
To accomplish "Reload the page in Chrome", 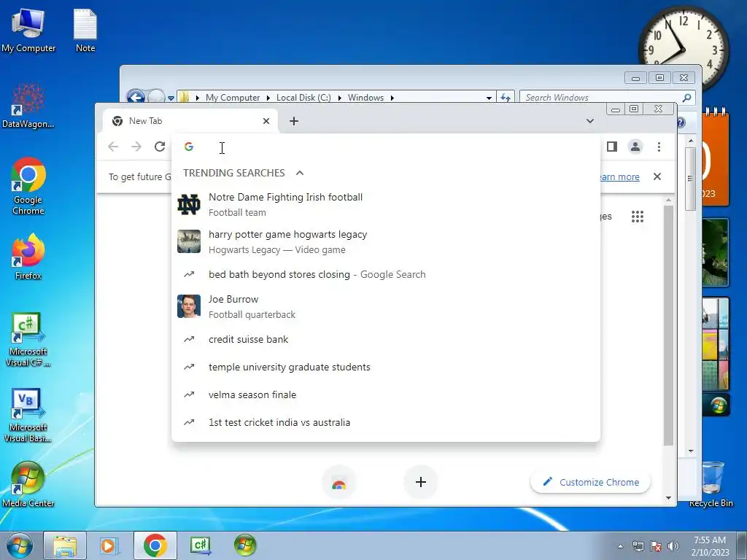I will 160,147.
